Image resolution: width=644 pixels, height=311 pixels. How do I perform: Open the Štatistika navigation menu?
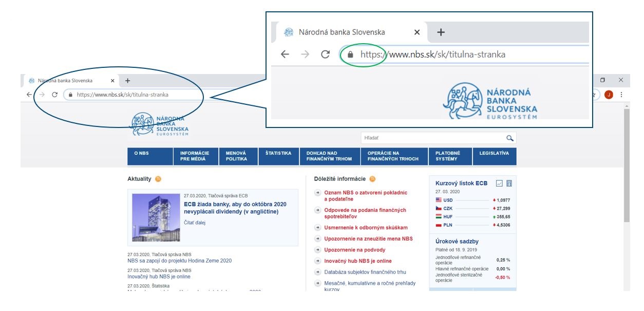point(278,153)
